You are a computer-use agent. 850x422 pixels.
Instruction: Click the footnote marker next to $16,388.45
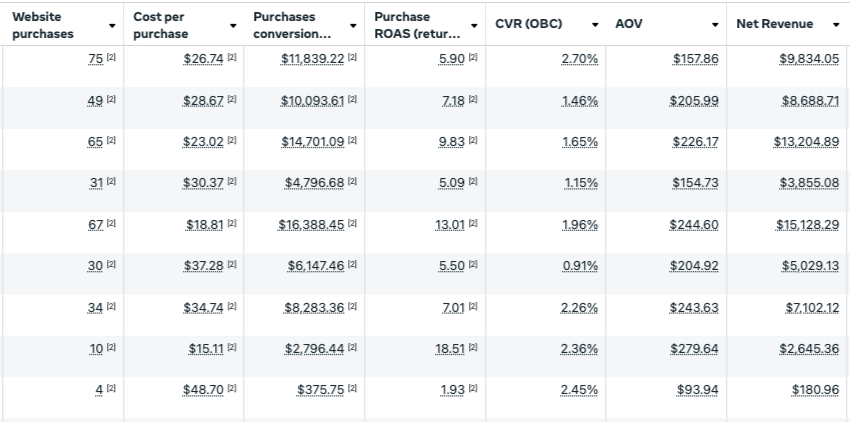coord(352,224)
